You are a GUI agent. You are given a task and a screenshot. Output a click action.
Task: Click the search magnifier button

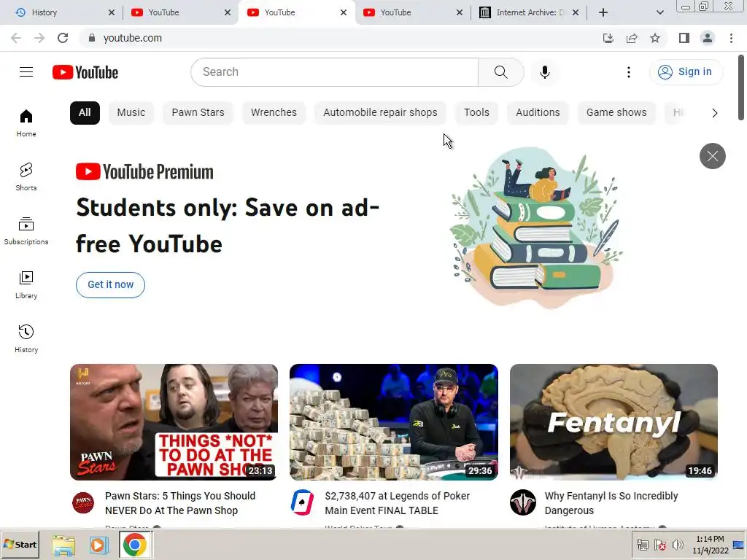[x=500, y=72]
